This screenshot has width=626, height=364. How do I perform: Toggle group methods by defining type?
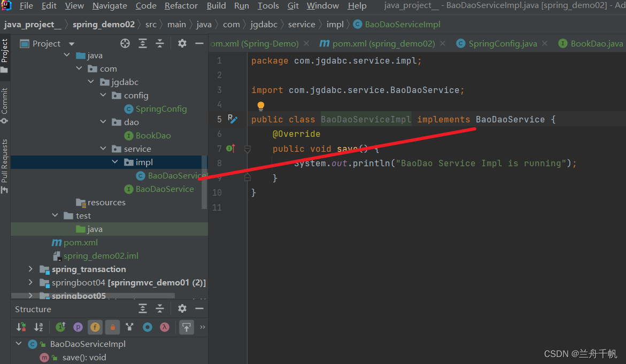[61, 327]
